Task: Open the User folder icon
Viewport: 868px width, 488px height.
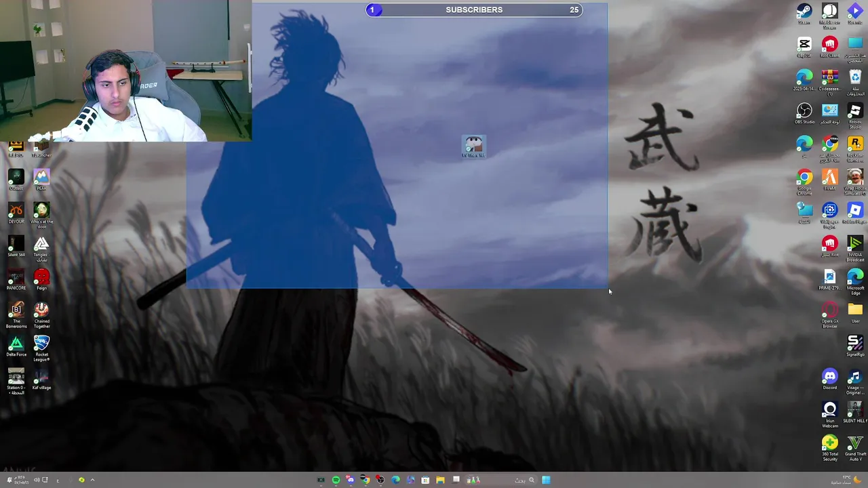Action: click(x=855, y=313)
